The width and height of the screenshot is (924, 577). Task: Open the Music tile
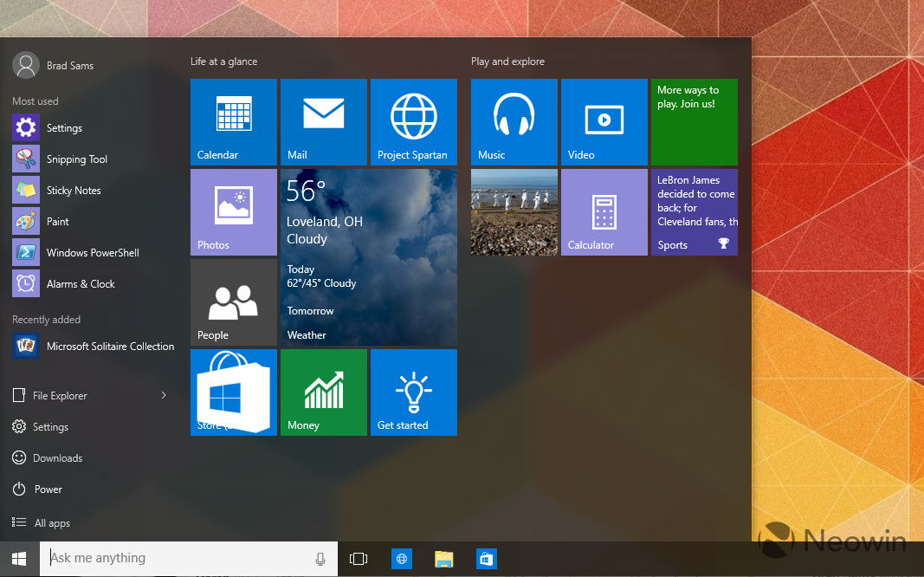tap(514, 122)
